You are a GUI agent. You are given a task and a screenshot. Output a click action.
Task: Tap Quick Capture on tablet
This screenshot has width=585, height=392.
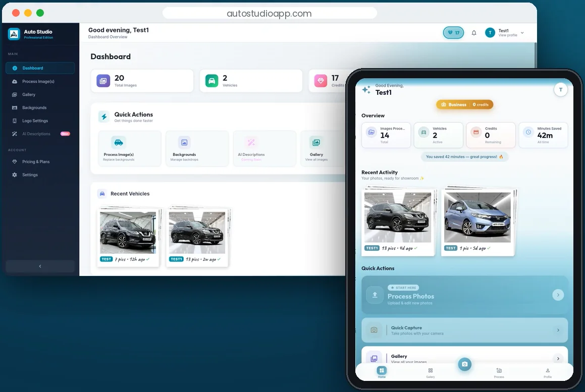(x=464, y=330)
